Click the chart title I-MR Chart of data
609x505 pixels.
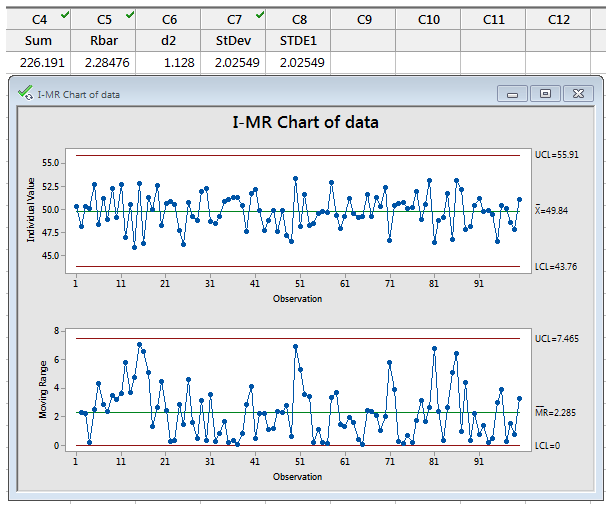coord(304,123)
